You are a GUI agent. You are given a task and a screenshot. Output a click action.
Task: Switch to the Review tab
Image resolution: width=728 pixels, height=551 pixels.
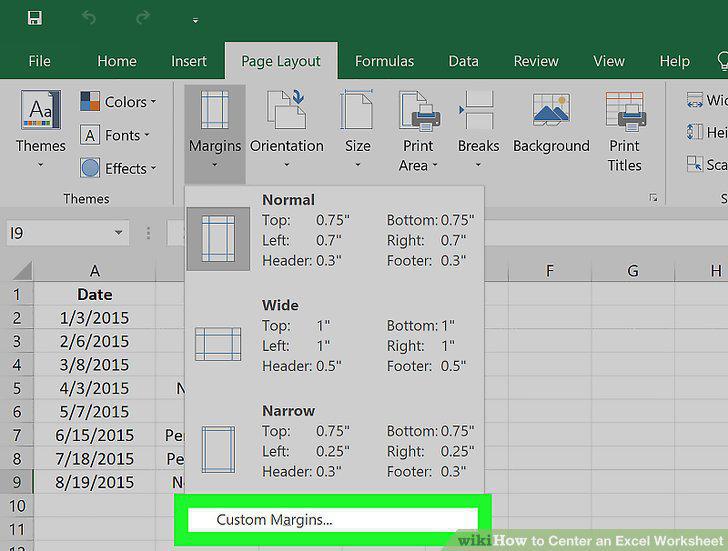(536, 61)
